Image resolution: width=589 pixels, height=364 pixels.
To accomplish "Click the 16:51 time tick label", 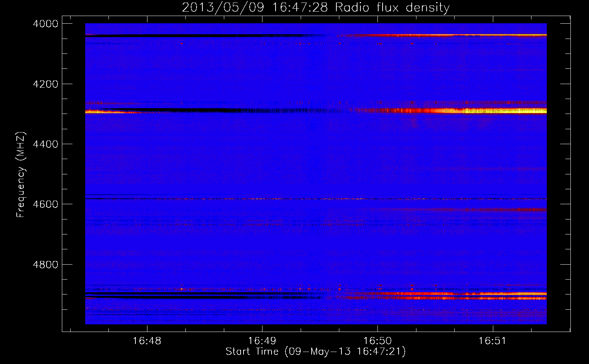I will [492, 341].
